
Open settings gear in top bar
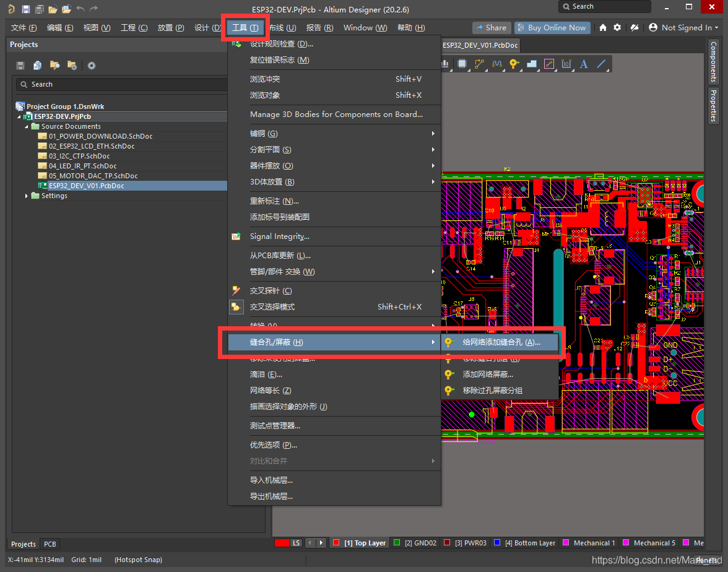[x=617, y=27]
